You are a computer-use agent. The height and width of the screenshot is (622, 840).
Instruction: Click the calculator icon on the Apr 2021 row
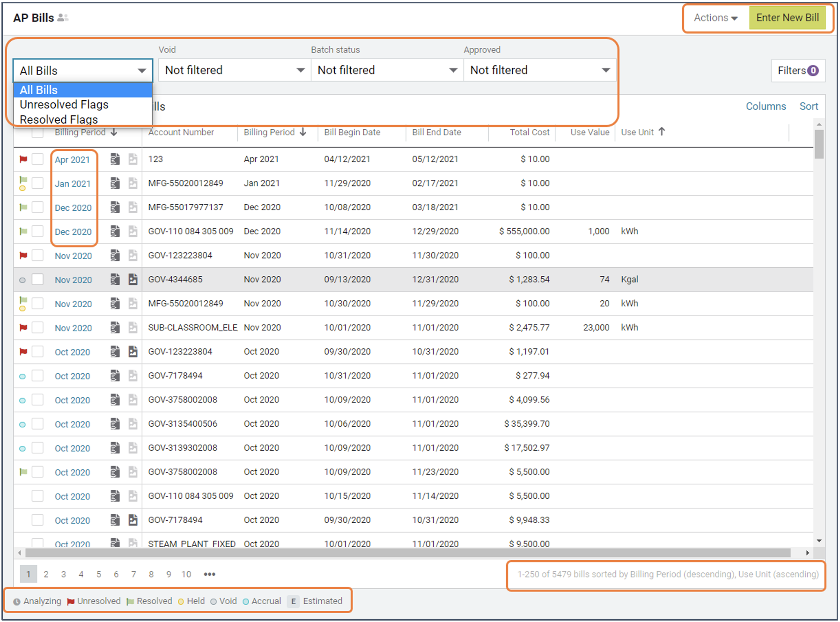point(115,159)
